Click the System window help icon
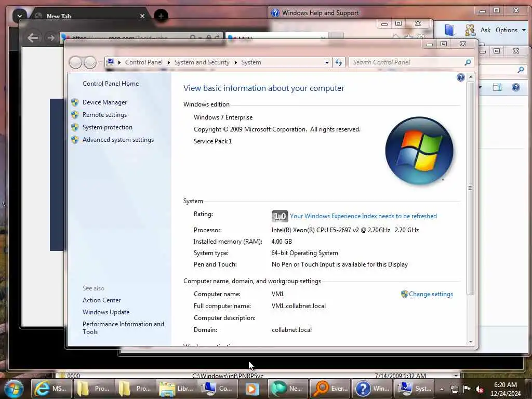The height and width of the screenshot is (399, 532). (460, 78)
